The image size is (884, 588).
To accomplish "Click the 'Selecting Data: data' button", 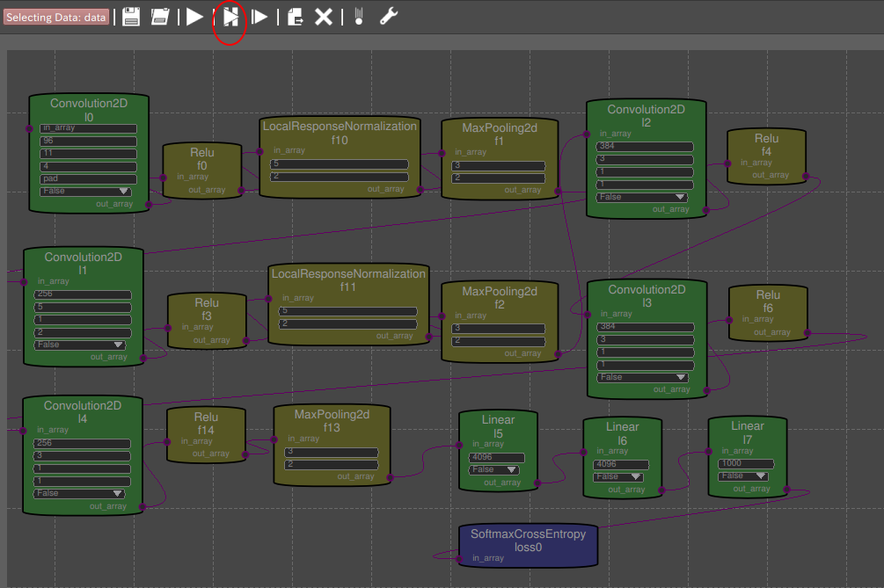I will tap(55, 18).
